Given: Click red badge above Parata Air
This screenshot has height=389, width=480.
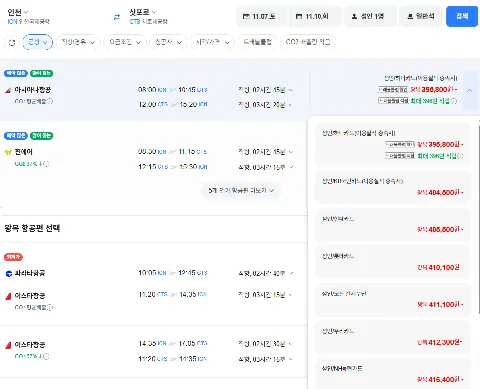Looking at the screenshot, I should 13,257.
